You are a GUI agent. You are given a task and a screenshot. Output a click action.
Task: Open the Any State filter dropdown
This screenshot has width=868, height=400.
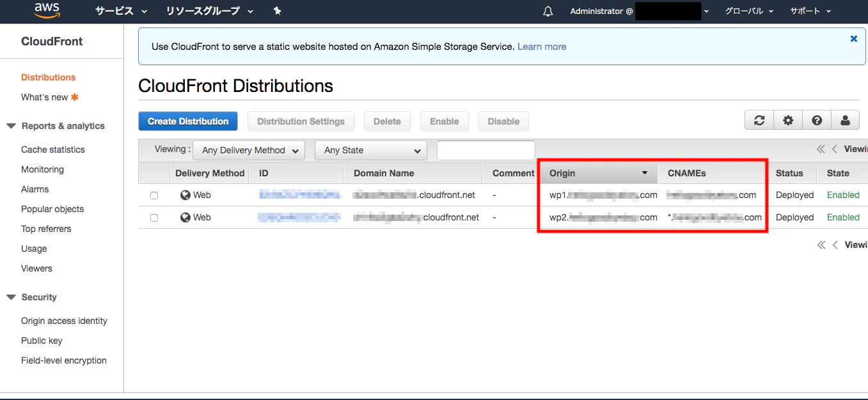[x=371, y=150]
